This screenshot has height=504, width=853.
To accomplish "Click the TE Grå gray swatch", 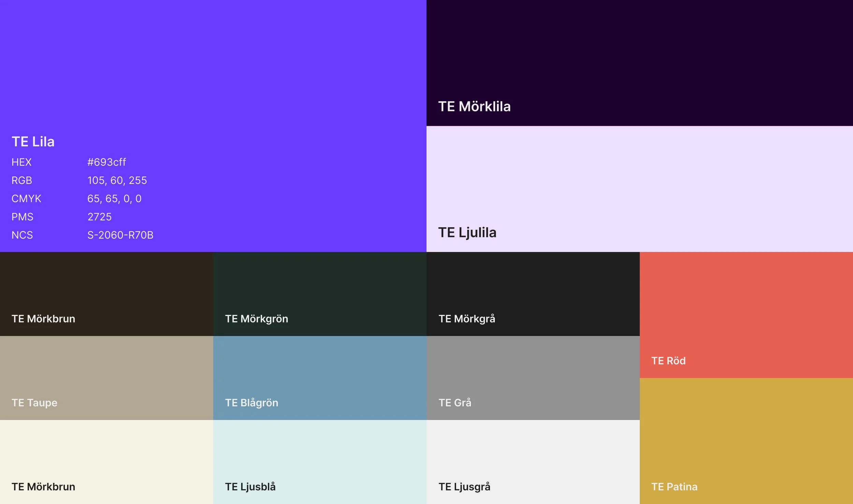I will (533, 372).
